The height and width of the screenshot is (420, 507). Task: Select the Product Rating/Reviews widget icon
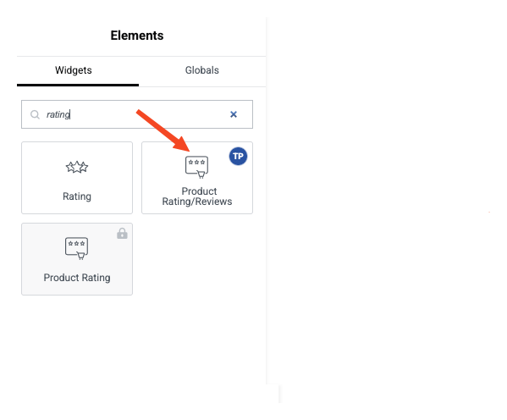196,167
